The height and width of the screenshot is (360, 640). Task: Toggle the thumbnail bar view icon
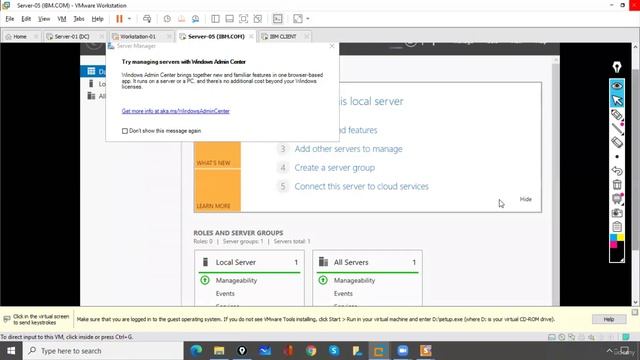click(229, 19)
